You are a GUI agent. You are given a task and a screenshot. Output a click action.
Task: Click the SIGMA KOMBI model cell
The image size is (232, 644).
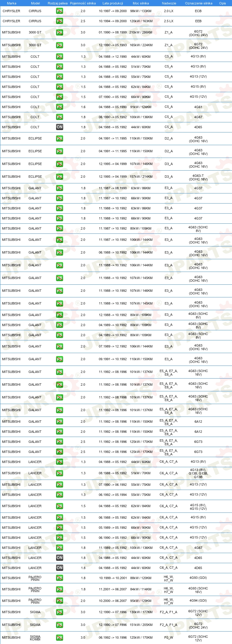click(x=35, y=638)
